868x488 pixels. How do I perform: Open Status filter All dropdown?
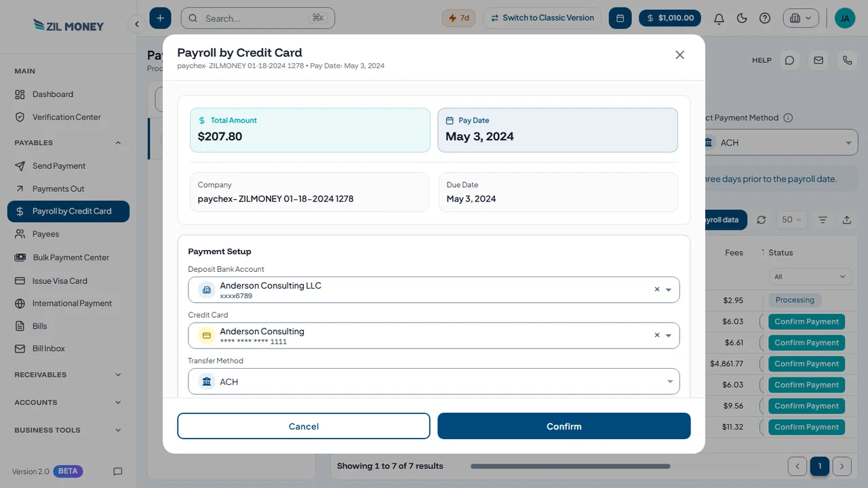coord(810,277)
